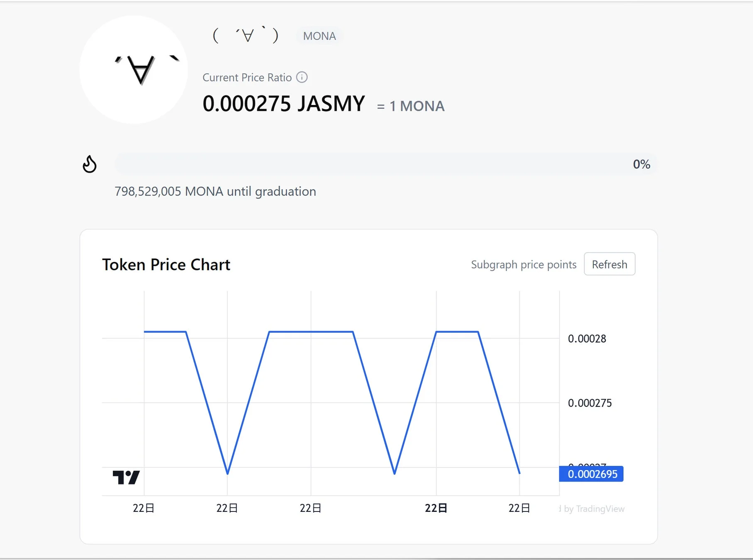753x560 pixels.
Task: Click the 0.000275 JASMY price ratio text
Action: 283,104
